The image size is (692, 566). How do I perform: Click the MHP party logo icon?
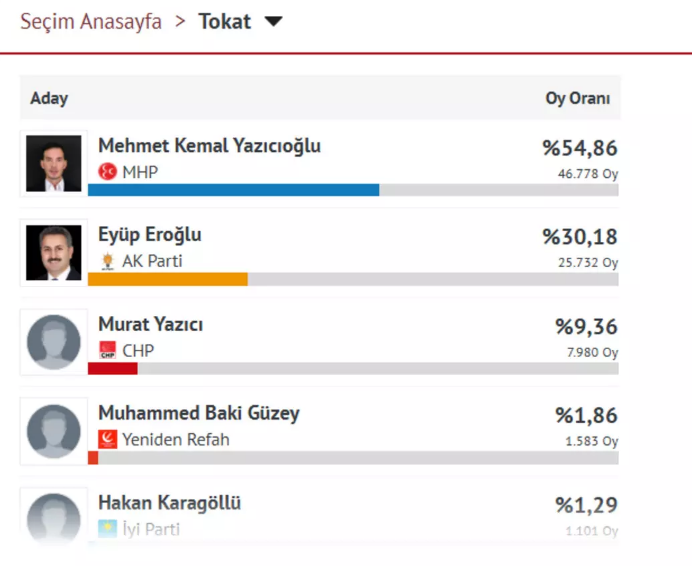(107, 172)
